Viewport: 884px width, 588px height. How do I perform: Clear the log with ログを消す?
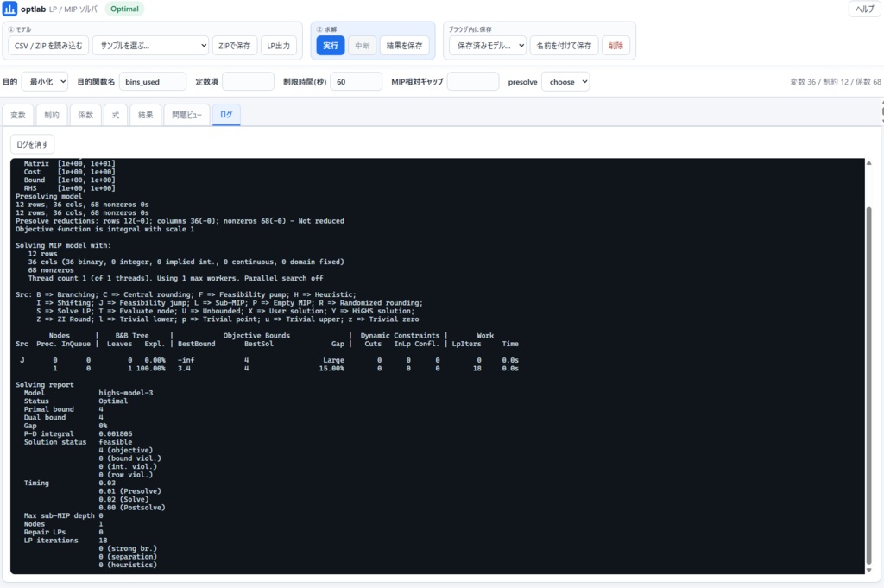pyautogui.click(x=32, y=144)
